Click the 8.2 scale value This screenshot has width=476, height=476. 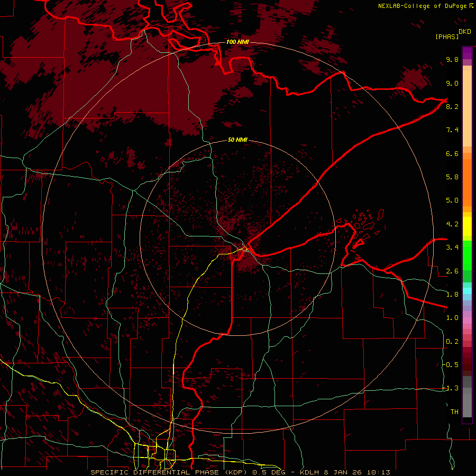coord(452,106)
